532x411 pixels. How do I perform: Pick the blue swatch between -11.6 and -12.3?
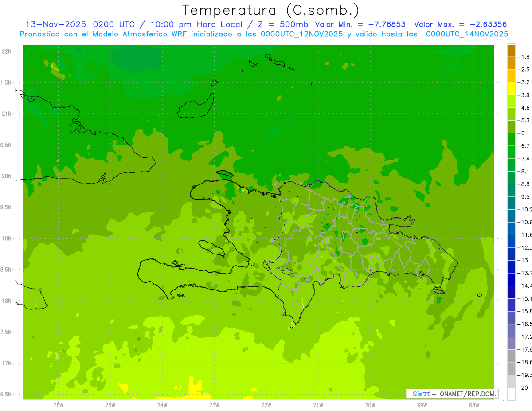coord(511,242)
